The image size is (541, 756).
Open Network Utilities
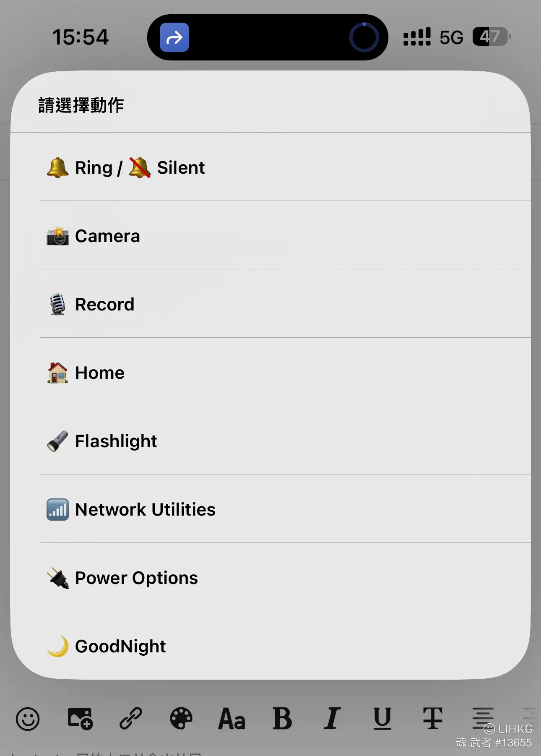270,509
